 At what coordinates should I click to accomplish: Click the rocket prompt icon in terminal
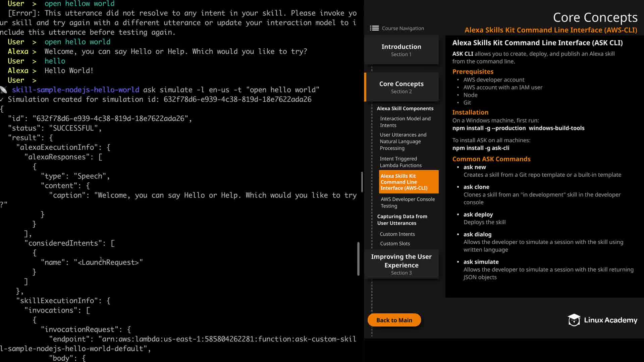[x=4, y=90]
